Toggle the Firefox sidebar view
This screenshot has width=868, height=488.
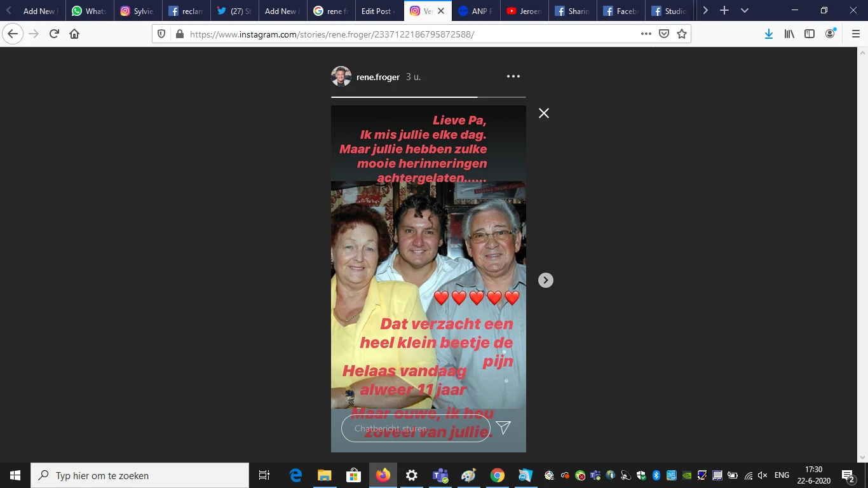[x=810, y=34]
